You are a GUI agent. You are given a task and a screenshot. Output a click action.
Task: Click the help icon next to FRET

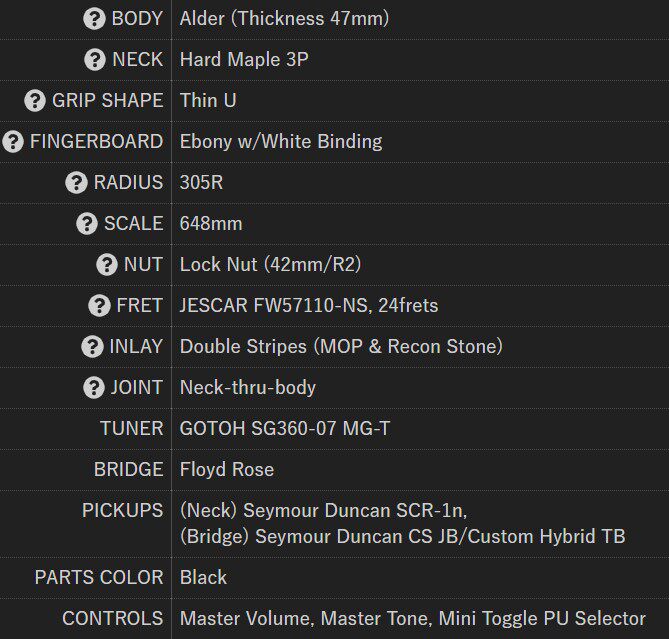point(99,306)
